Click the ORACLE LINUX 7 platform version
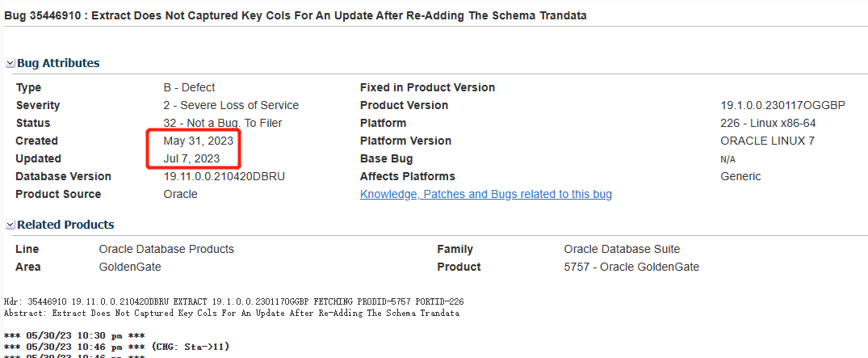 coord(767,141)
